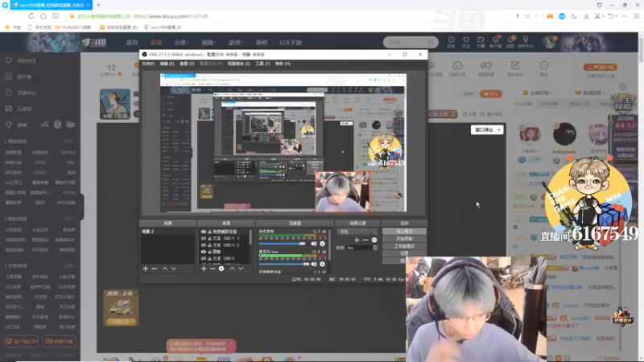Adjust 麦克风/Aux volume slider

point(283,264)
